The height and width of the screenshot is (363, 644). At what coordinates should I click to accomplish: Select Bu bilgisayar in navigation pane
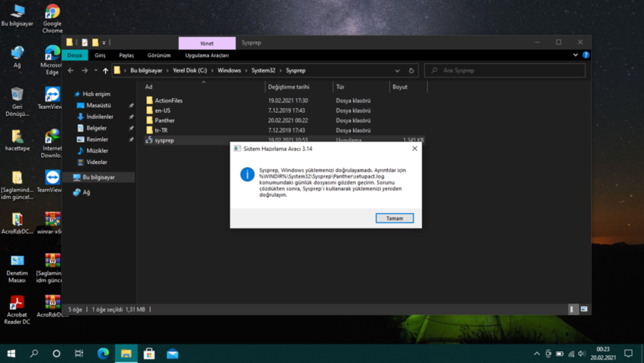[x=99, y=177]
